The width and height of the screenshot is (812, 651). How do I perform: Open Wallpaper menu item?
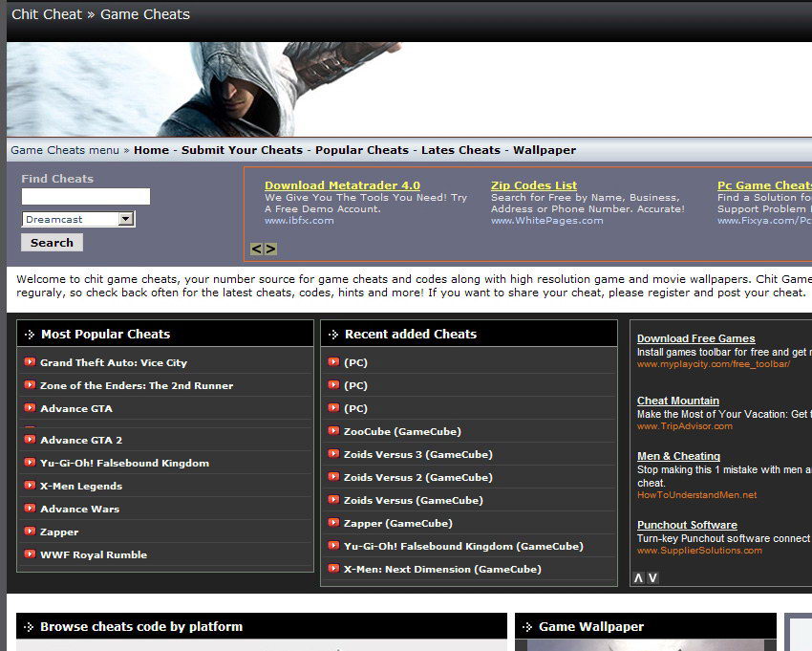[545, 150]
